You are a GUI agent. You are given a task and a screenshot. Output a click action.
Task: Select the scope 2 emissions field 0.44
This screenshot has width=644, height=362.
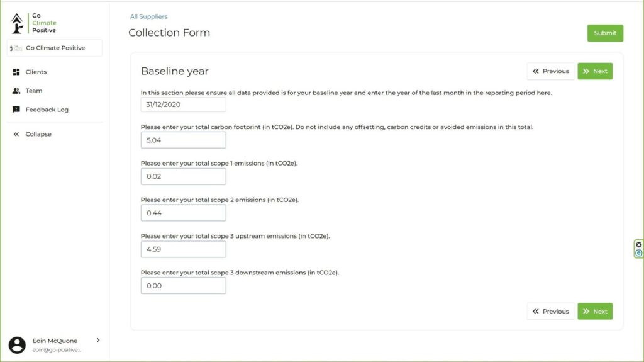click(x=183, y=213)
